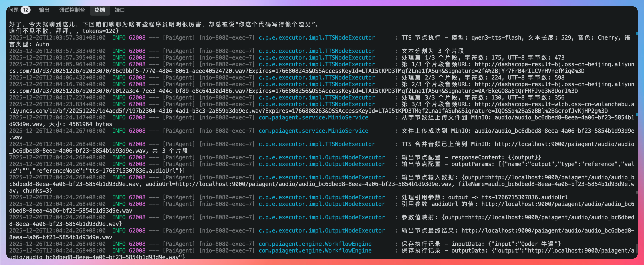Click the audio path in 从字节数组上传文件到 MinIO line
The width and height of the screenshot is (644, 265).
[564, 118]
